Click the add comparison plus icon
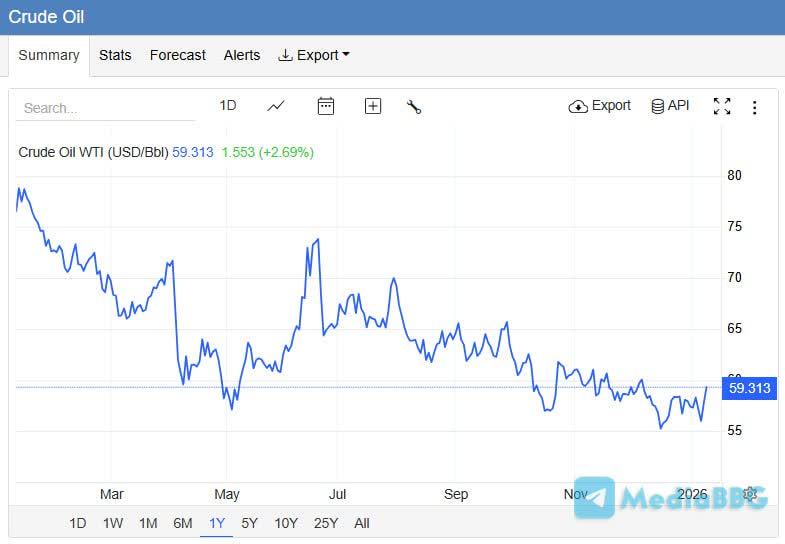Viewport: 785px width, 544px height. tap(373, 106)
